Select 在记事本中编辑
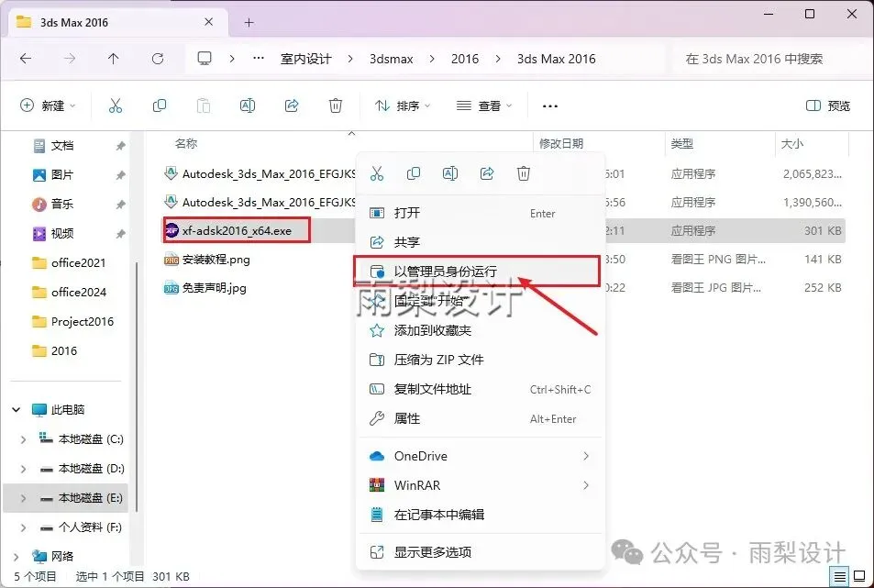This screenshot has width=874, height=588. (x=480, y=515)
